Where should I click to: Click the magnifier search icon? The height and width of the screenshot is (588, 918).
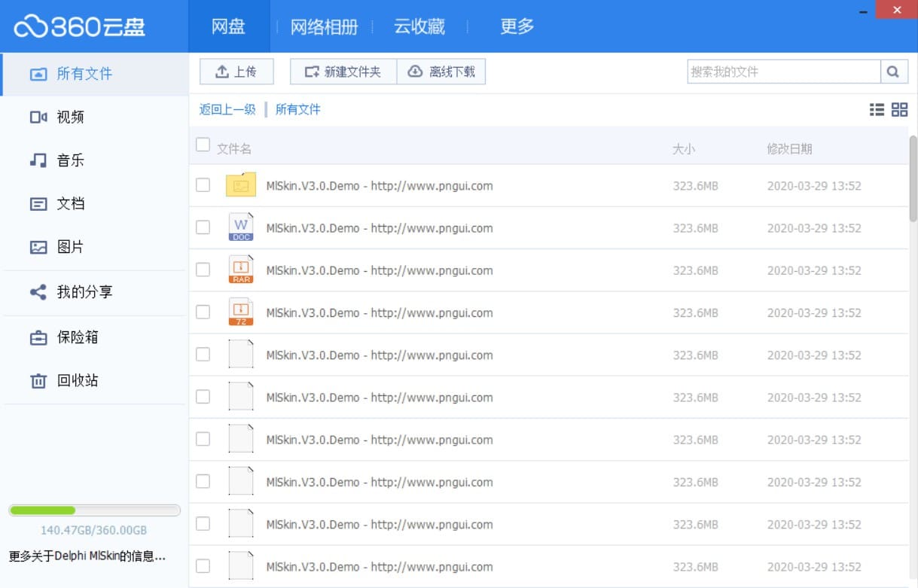point(892,72)
